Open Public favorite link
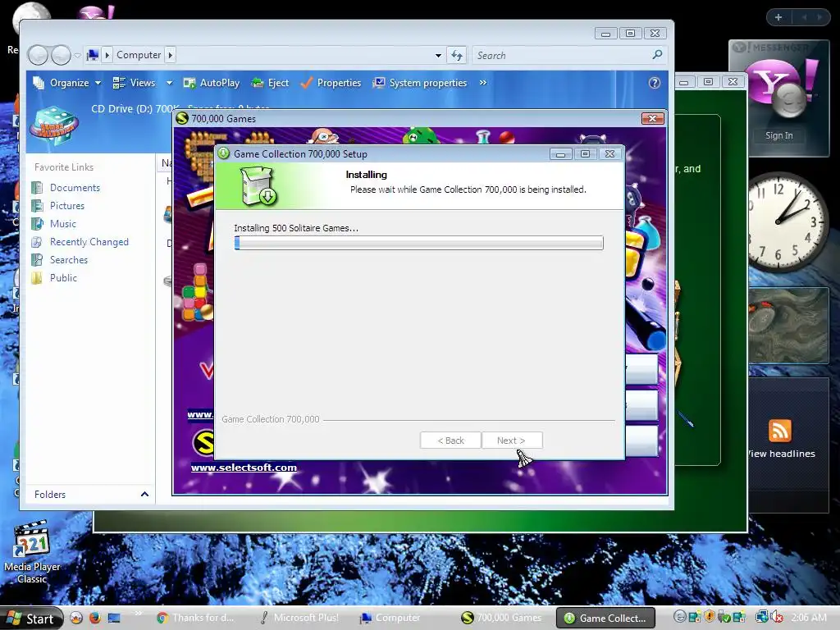The image size is (840, 630). coord(63,278)
